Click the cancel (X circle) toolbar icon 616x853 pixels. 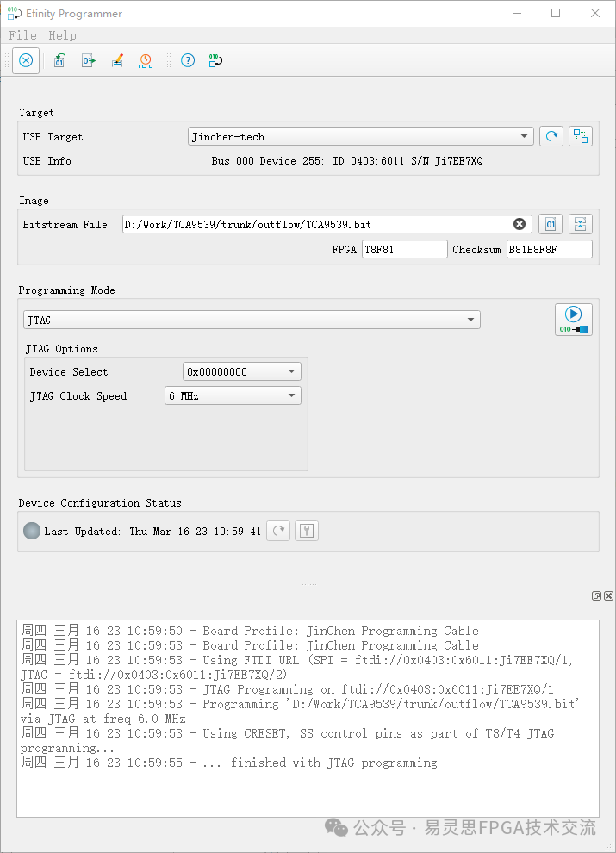pos(26,60)
